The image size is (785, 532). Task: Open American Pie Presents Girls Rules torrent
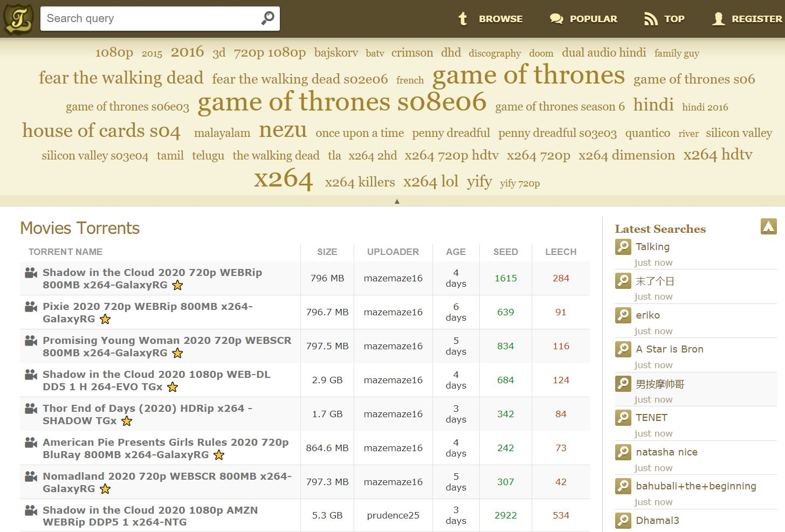click(166, 448)
